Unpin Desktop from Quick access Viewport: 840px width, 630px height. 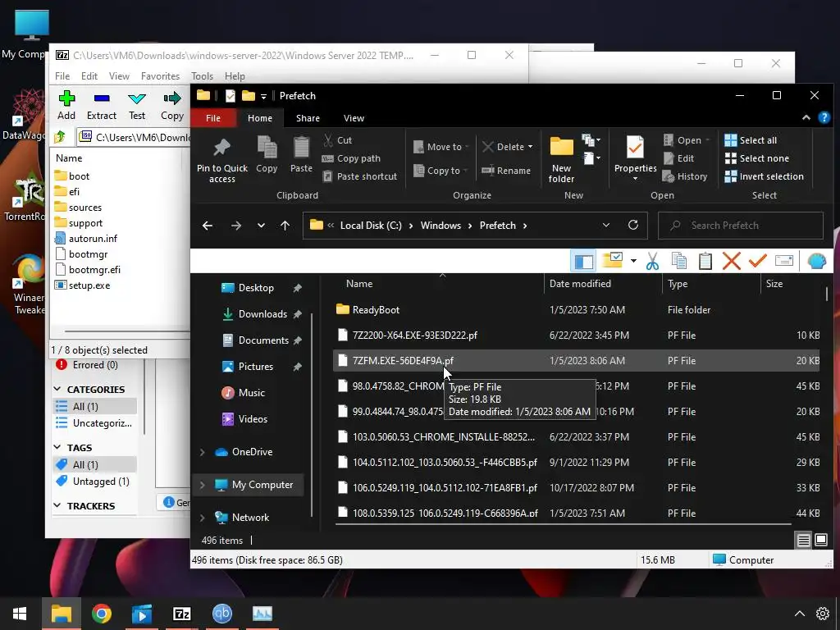pos(297,288)
